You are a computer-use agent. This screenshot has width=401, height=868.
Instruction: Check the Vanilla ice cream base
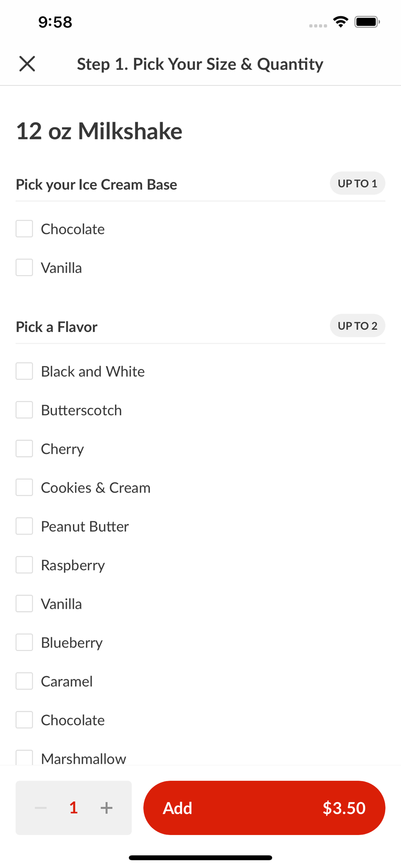pos(24,268)
